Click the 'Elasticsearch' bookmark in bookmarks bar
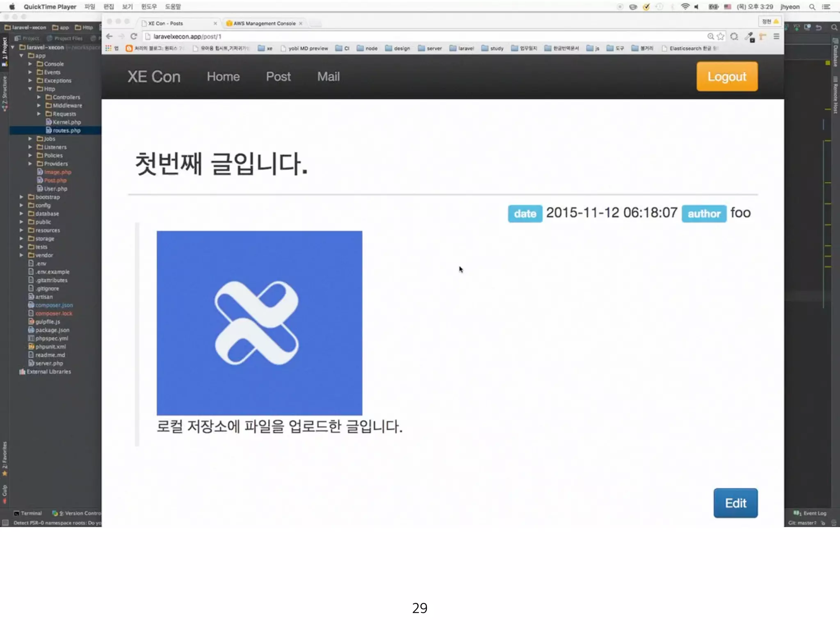The image size is (840, 630). coord(690,48)
